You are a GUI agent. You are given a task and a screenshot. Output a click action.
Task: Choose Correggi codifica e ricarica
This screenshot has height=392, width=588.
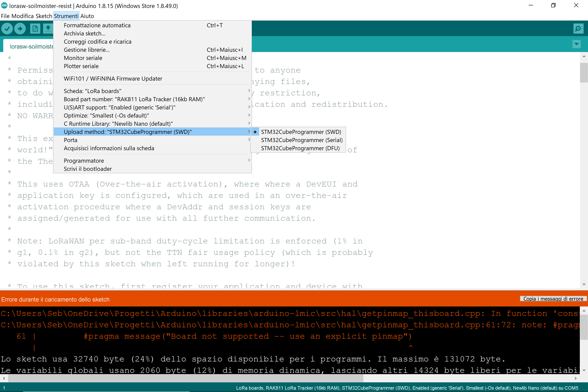pyautogui.click(x=153, y=41)
